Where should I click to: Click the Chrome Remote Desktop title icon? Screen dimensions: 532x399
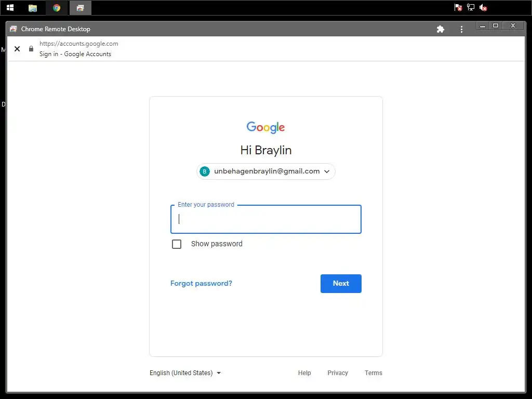click(x=13, y=29)
